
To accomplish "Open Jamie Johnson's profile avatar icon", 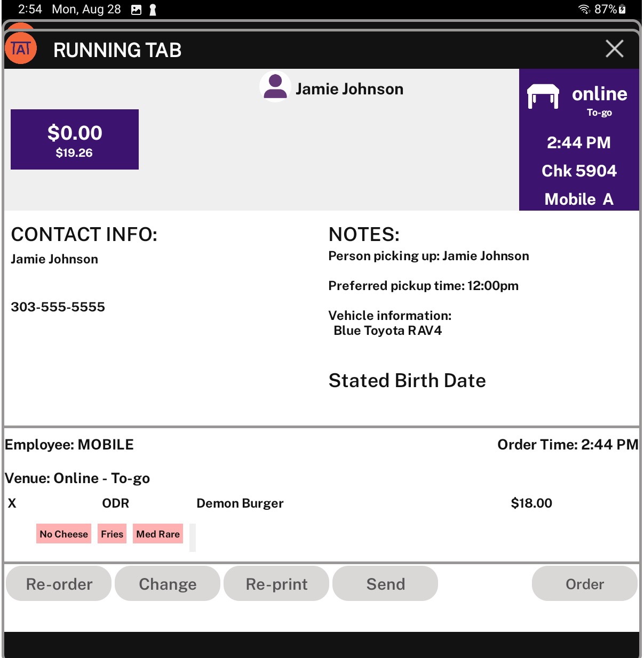I will point(275,87).
